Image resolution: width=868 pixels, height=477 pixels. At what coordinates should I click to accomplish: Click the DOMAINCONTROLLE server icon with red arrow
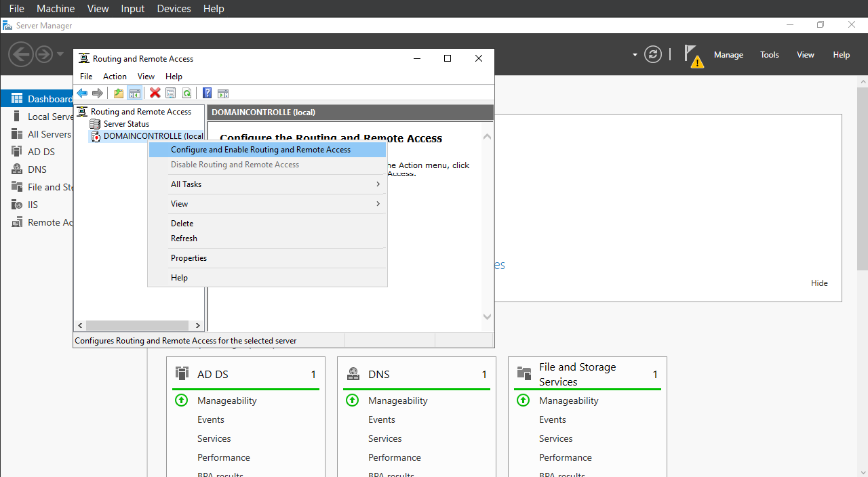pos(95,136)
